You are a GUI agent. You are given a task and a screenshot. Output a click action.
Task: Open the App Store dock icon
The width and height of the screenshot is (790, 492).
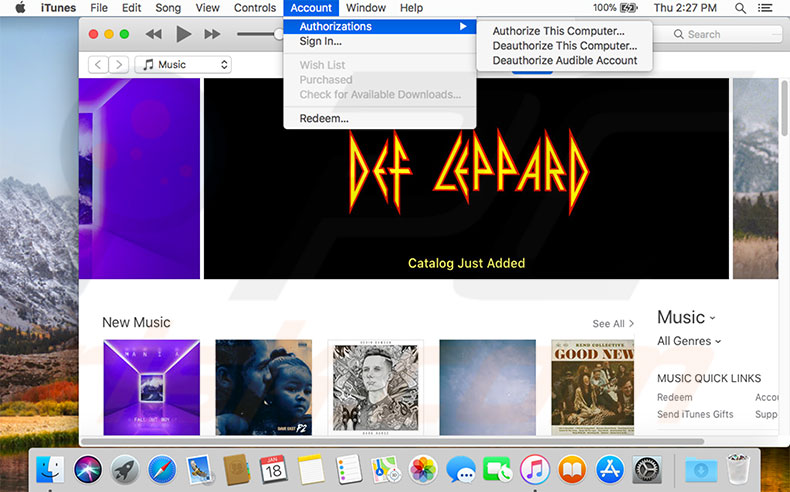[609, 469]
